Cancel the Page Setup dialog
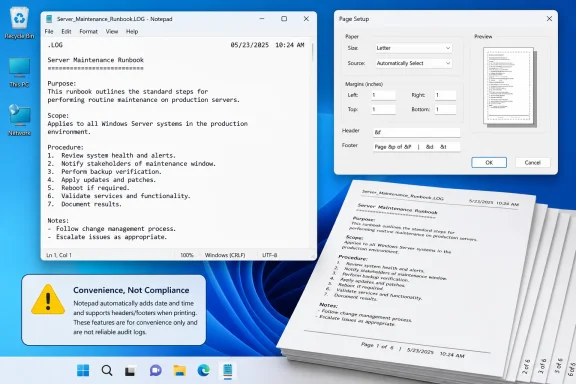The height and width of the screenshot is (384, 576). tap(532, 162)
